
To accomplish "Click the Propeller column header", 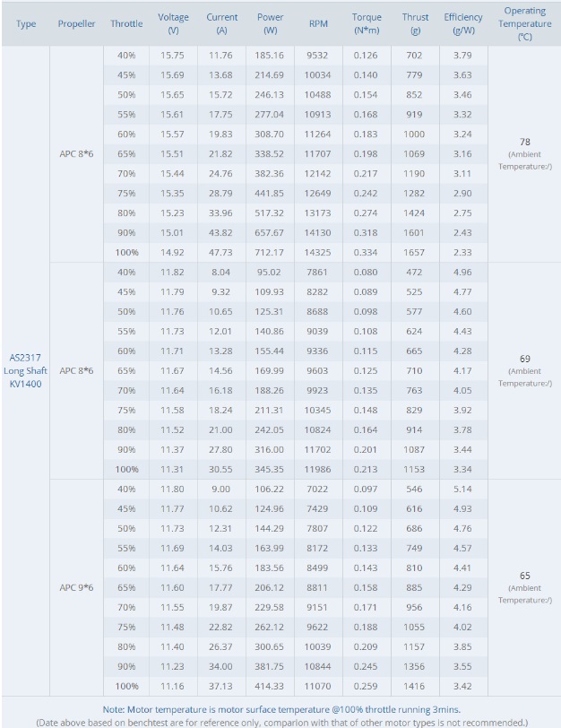I will [76, 23].
